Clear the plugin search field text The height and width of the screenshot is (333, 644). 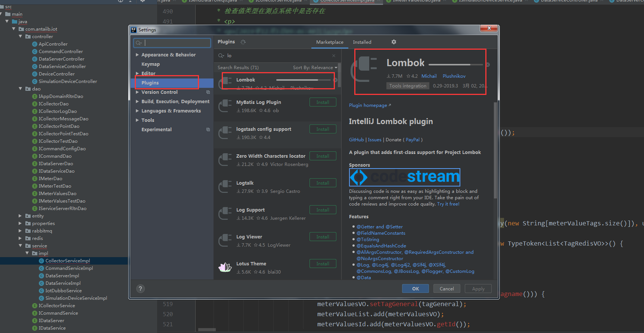[x=334, y=56]
